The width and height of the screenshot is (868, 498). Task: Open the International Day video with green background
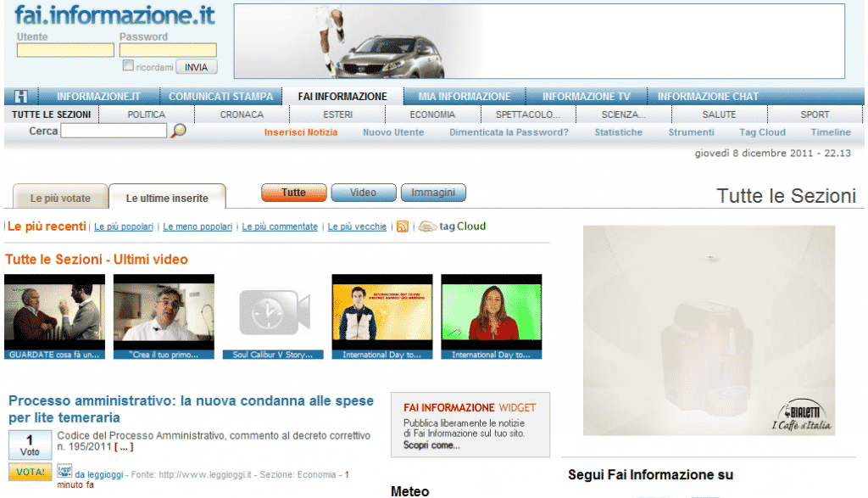click(x=491, y=316)
